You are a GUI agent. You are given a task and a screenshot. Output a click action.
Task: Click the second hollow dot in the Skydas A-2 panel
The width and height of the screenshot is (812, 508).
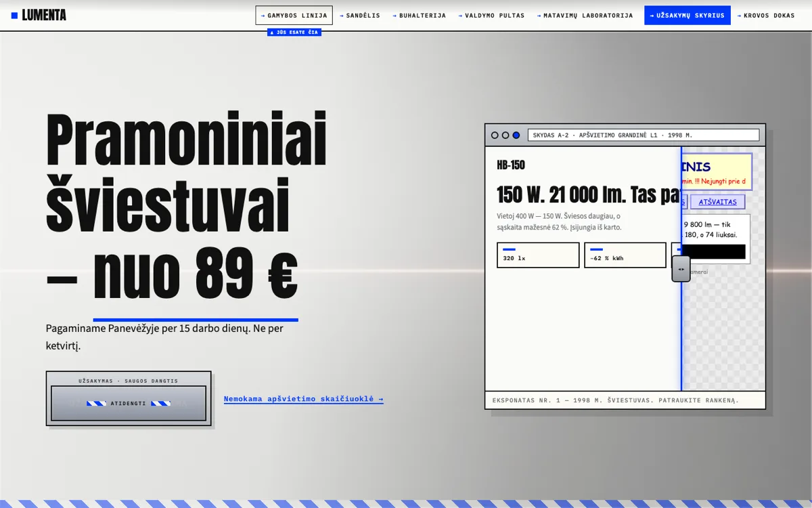coord(505,135)
